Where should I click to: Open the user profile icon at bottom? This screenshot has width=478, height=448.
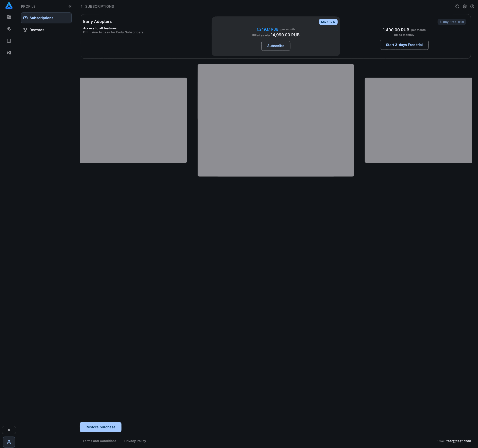click(9, 442)
